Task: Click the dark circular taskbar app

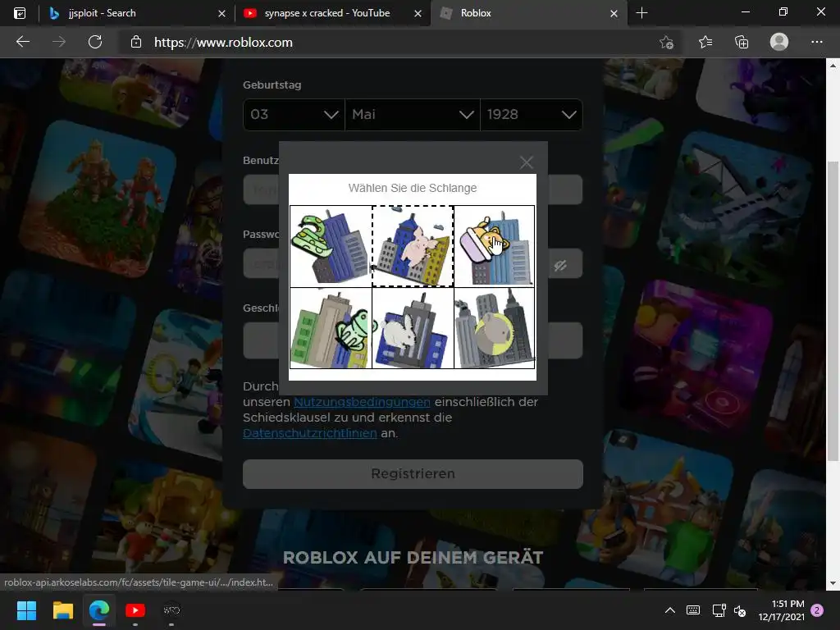Action: tap(171, 610)
